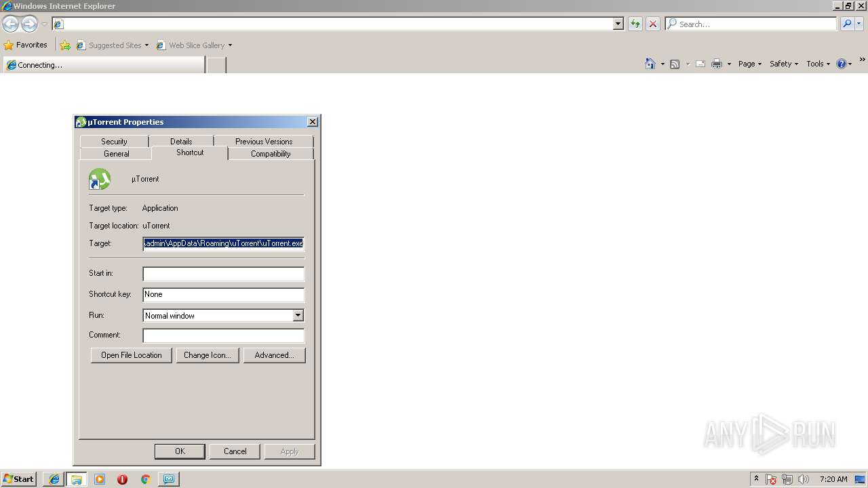Click the monitor application taskbar icon
The height and width of the screenshot is (488, 868).
coord(168,479)
